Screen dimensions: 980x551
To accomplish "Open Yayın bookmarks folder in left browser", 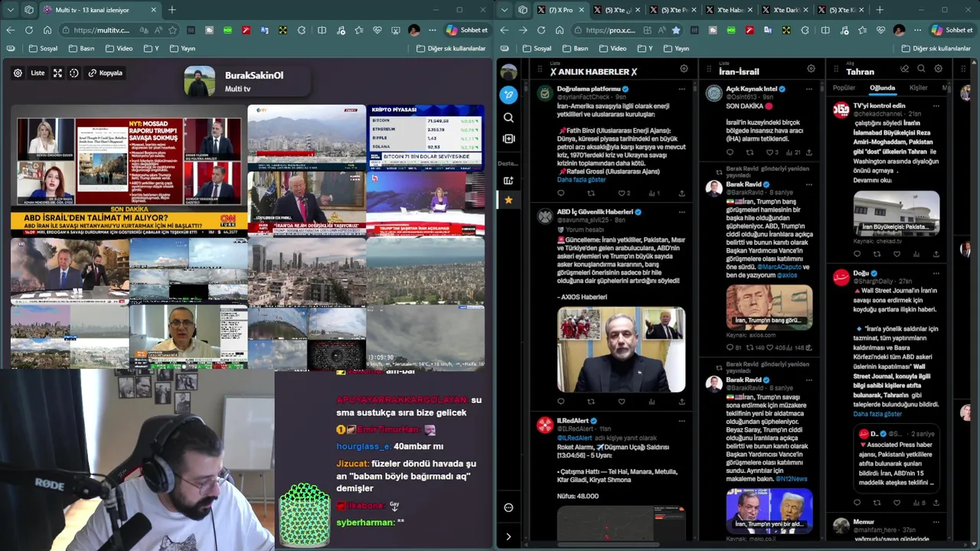I will coord(182,48).
